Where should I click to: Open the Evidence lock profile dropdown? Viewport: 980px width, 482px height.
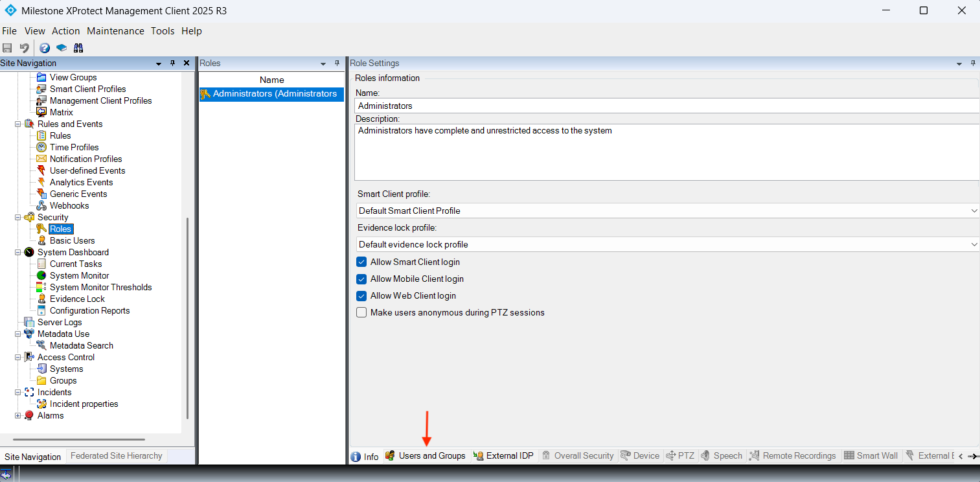(x=667, y=244)
